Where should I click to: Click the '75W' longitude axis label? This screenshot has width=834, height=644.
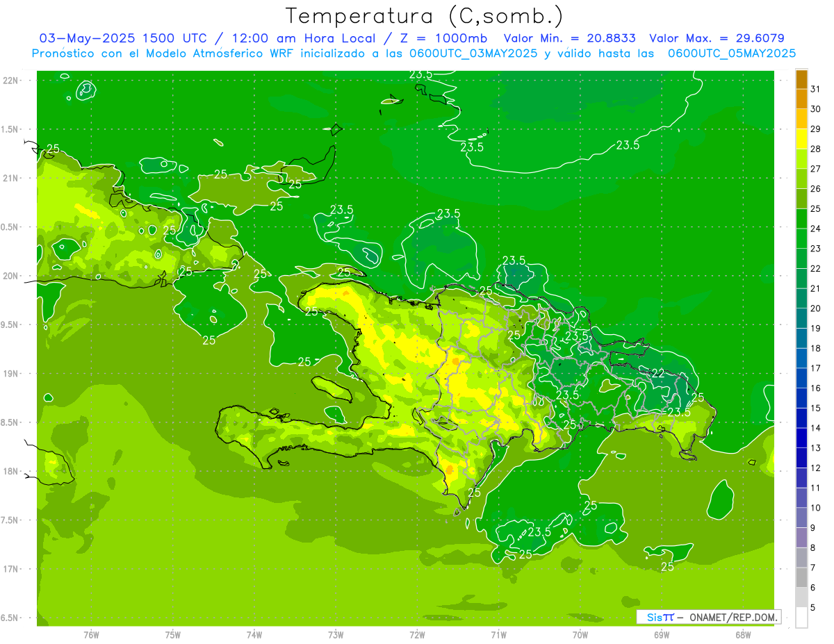(x=173, y=634)
